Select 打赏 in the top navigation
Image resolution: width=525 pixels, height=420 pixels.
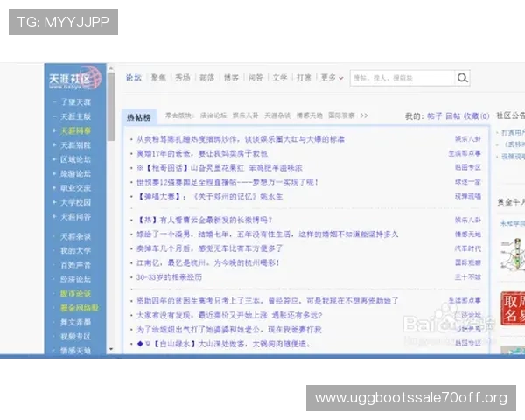pyautogui.click(x=304, y=78)
